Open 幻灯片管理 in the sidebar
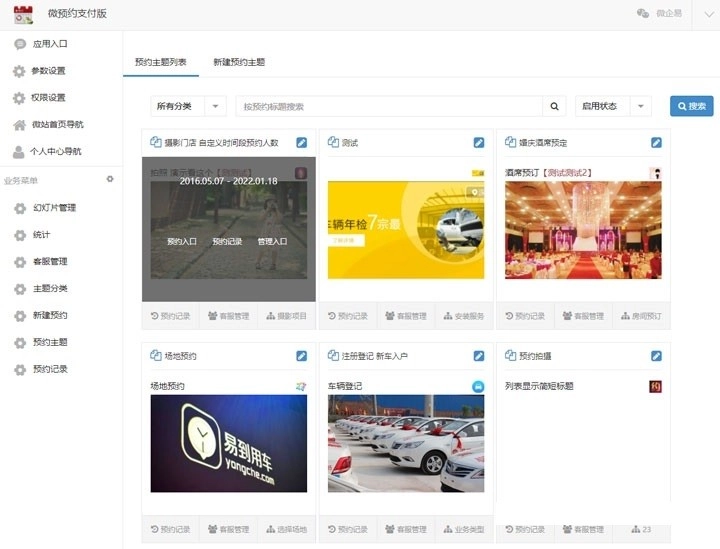 54,208
